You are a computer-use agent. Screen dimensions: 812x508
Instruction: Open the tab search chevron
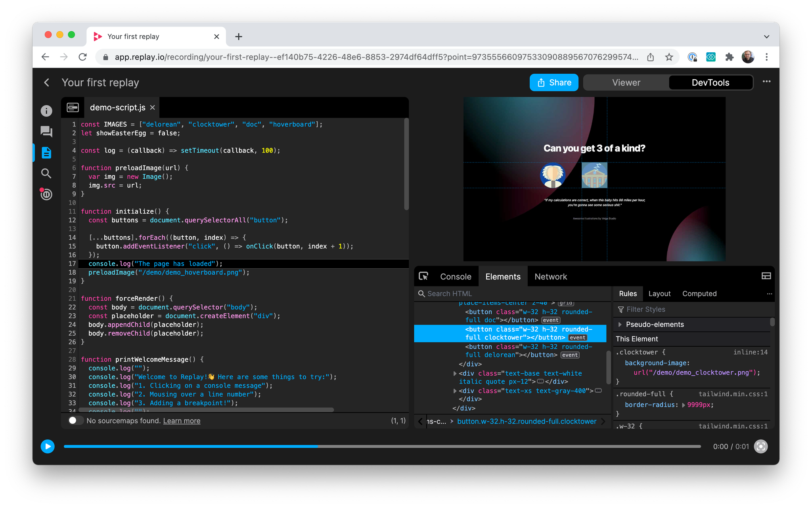tap(766, 36)
